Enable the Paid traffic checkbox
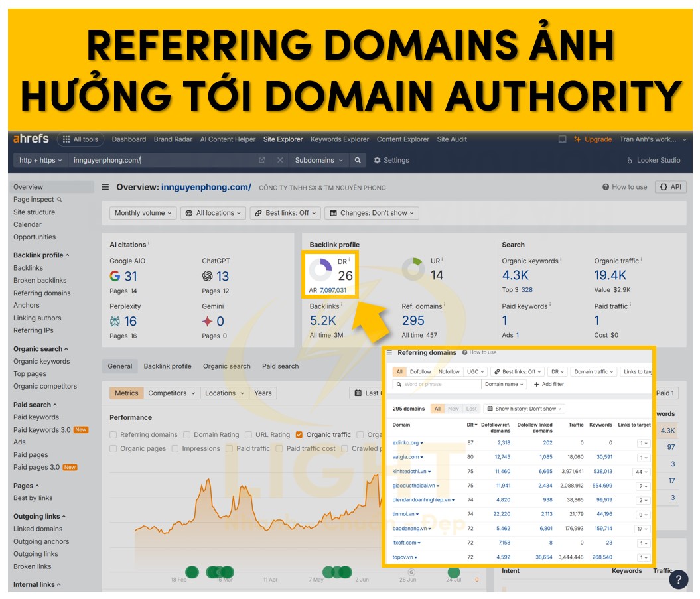700x599 pixels. [x=229, y=448]
